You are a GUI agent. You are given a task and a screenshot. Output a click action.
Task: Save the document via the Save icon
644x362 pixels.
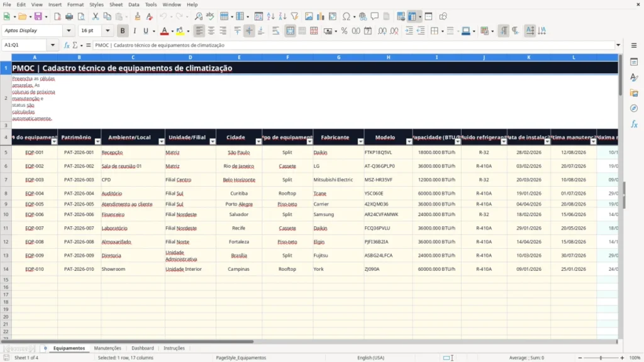(x=38, y=16)
